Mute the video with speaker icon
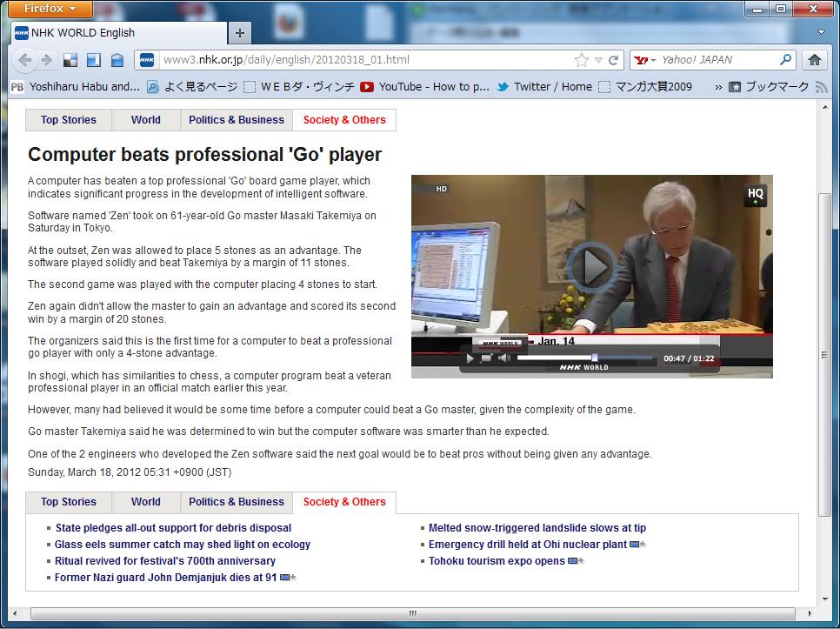The width and height of the screenshot is (840, 629). pyautogui.click(x=504, y=358)
